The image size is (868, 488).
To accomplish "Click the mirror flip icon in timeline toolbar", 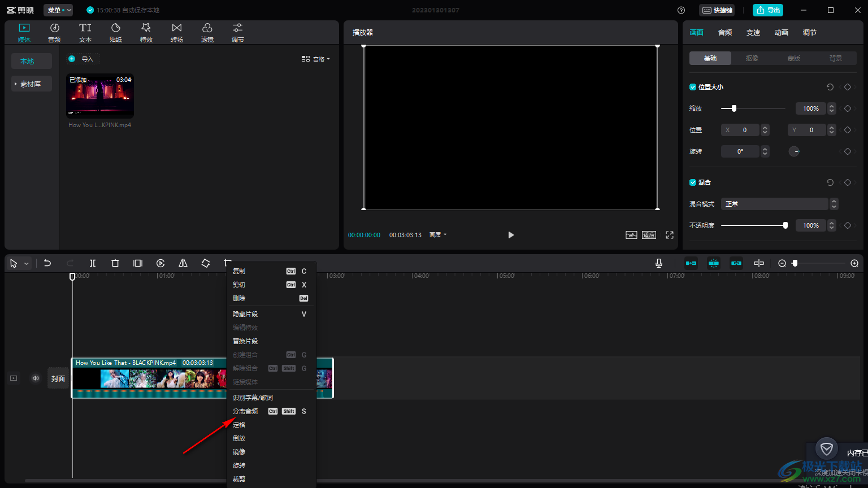I will pyautogui.click(x=183, y=263).
